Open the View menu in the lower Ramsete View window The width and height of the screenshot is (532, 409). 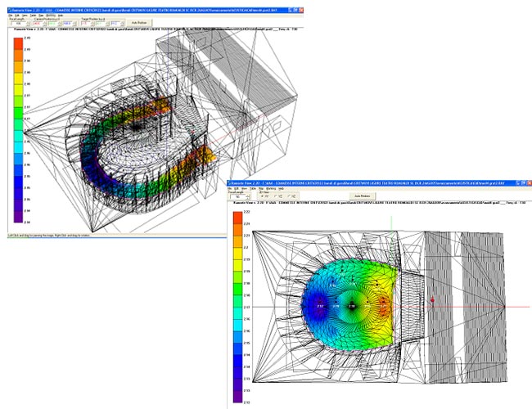pos(244,189)
